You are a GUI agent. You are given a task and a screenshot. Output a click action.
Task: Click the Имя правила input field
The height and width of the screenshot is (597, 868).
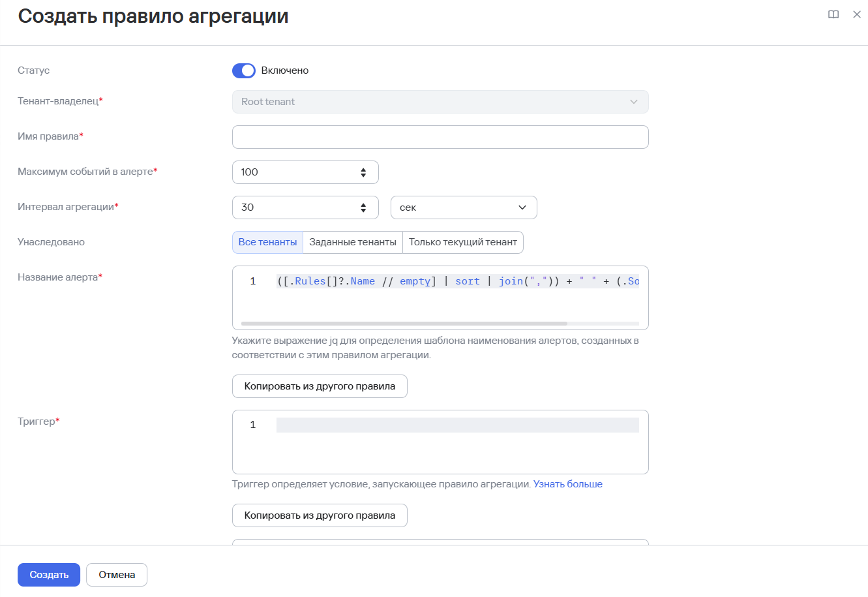pos(440,137)
